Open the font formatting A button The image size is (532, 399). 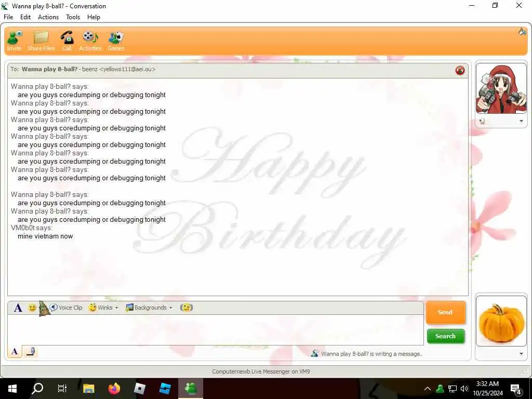point(18,308)
